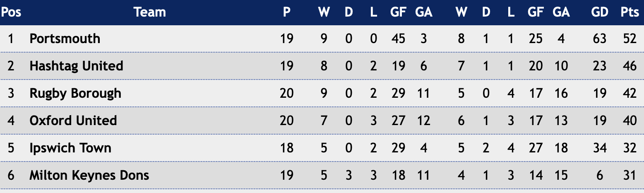Click the GD column header

pyautogui.click(x=599, y=12)
